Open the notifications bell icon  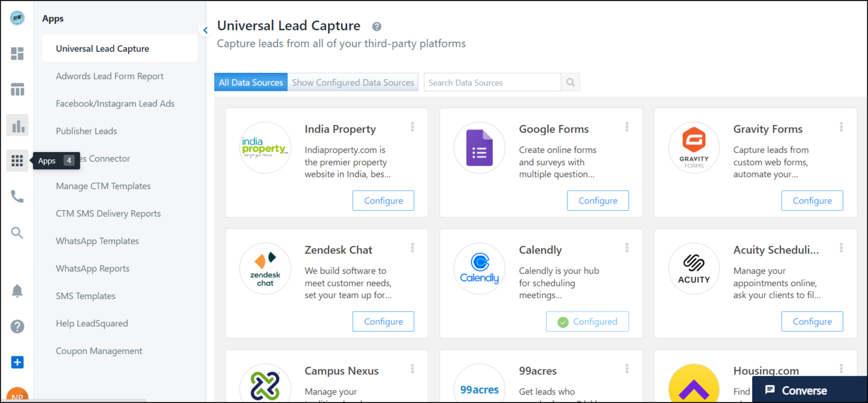pyautogui.click(x=18, y=291)
